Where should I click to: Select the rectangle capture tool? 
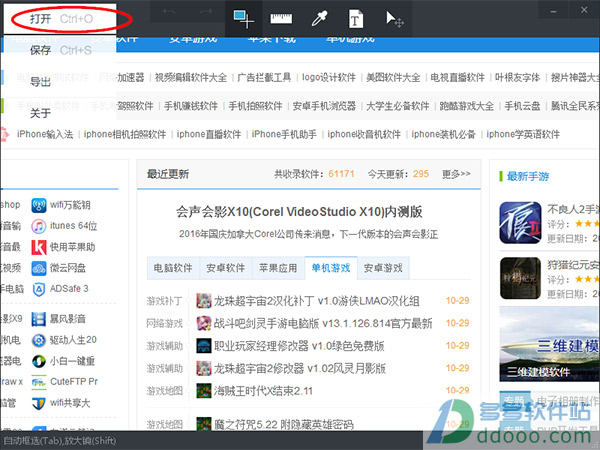(x=243, y=19)
